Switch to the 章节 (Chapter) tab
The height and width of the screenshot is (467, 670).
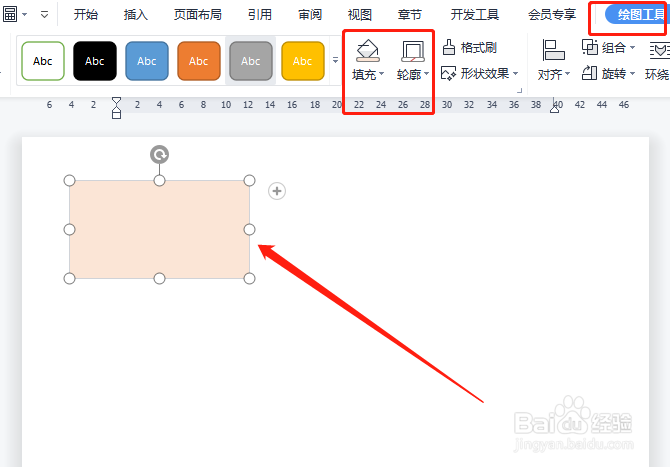[x=409, y=15]
